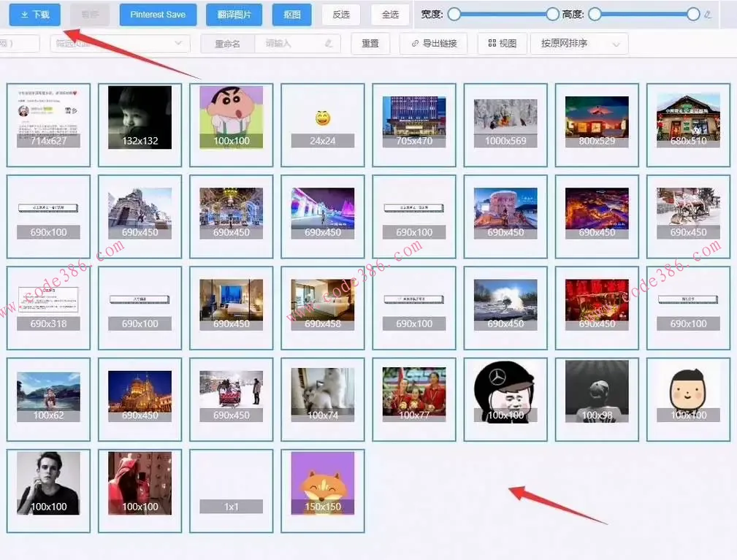
Task: Click 导出链接 export link icon button
Action: pos(433,44)
